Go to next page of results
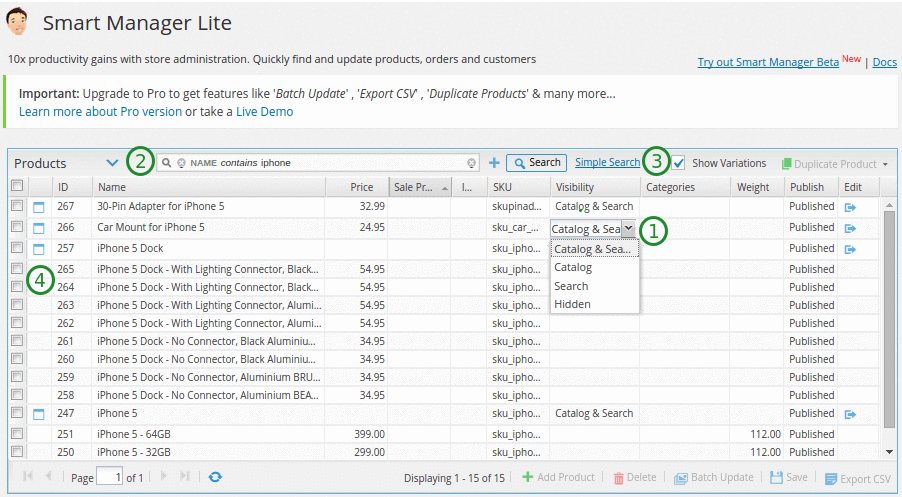 click(164, 476)
